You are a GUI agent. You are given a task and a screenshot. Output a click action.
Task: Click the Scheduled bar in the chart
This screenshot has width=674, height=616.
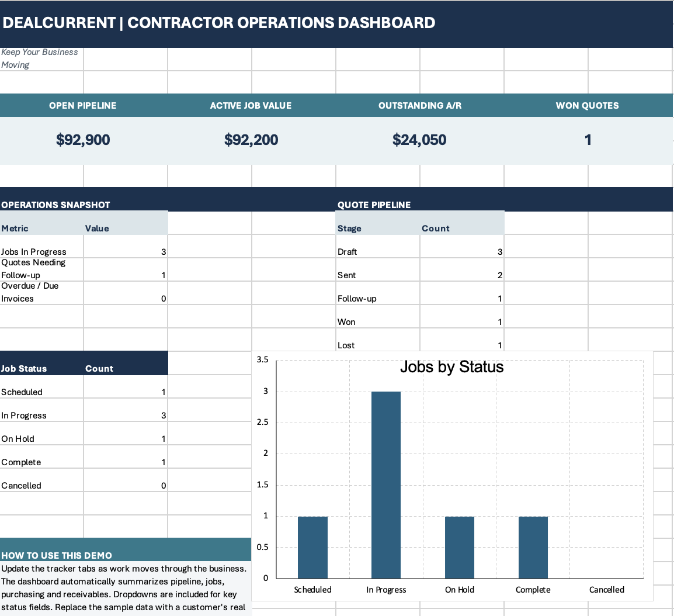(x=312, y=547)
